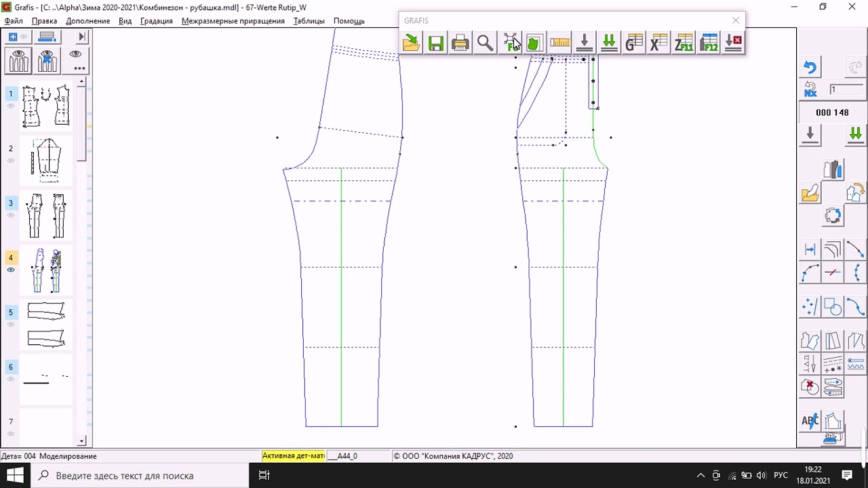Select the square and circle shapes tool

(833, 307)
